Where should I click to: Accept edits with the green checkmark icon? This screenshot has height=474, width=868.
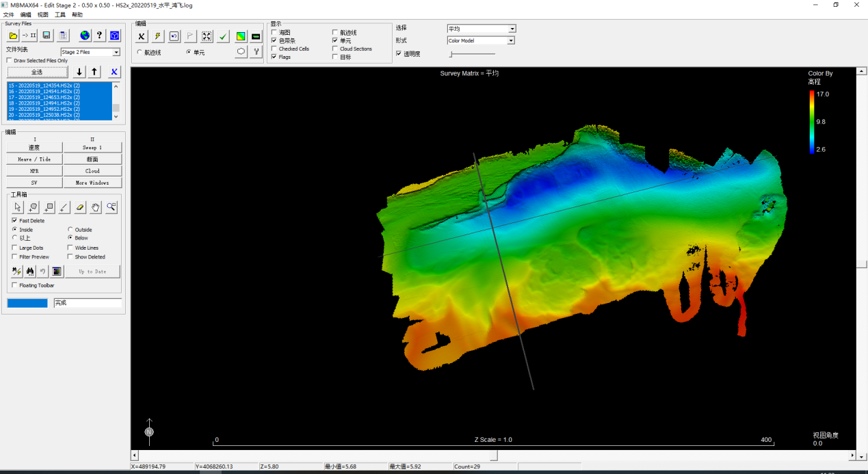point(222,36)
